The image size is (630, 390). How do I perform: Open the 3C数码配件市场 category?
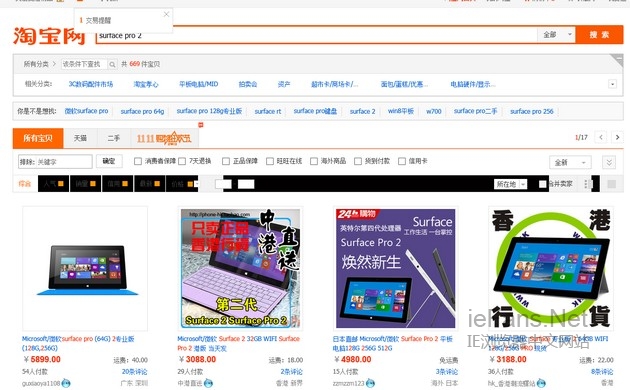(91, 84)
